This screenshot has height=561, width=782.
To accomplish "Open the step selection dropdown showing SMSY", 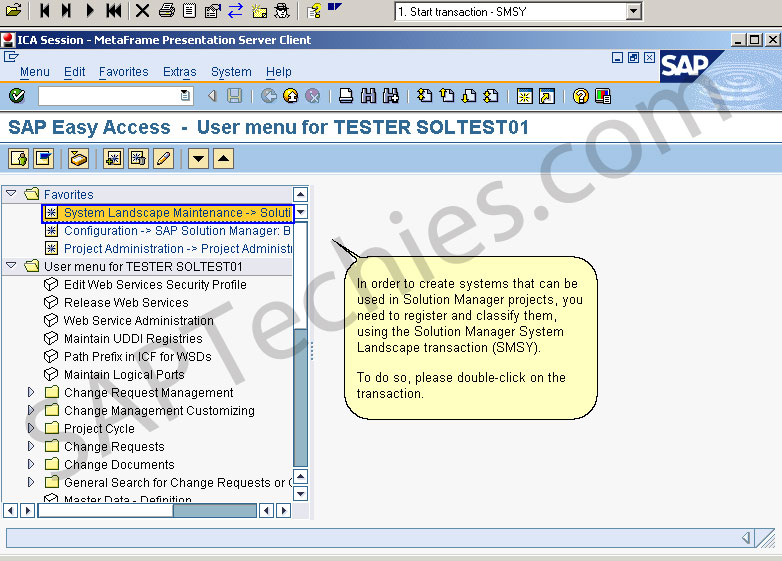I will pos(633,11).
